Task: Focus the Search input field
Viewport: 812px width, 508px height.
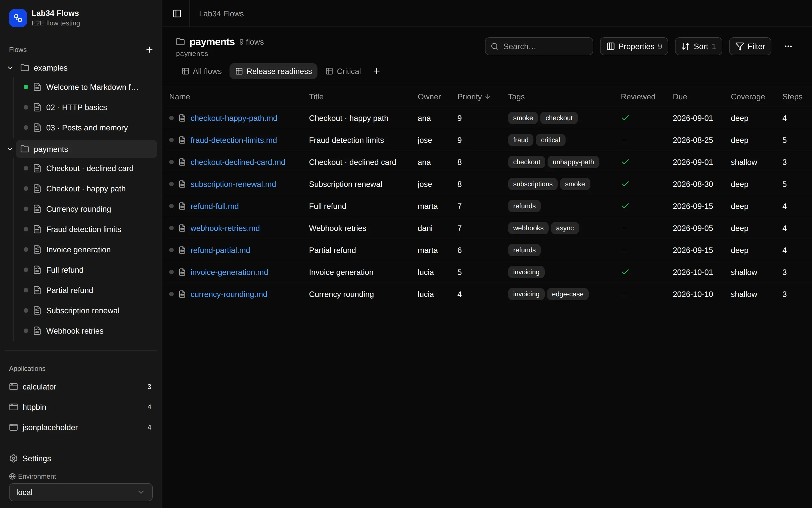Action: pos(539,46)
